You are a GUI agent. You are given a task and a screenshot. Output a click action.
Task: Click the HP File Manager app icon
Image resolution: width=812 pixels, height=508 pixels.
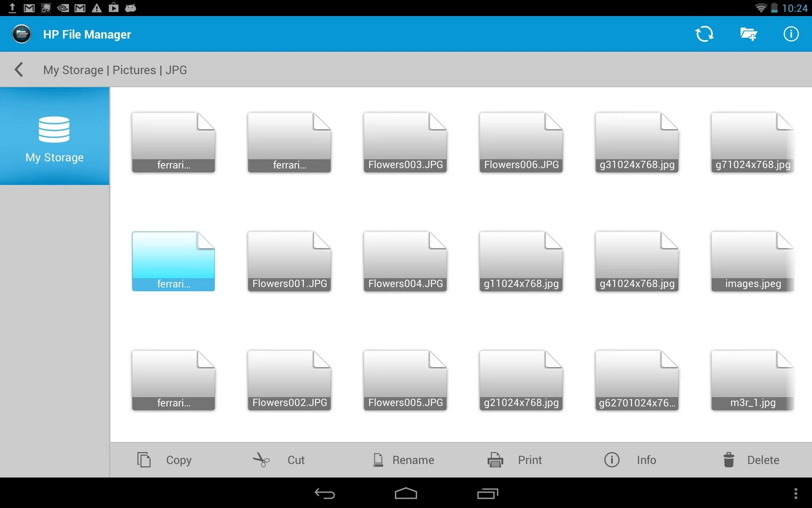click(22, 34)
